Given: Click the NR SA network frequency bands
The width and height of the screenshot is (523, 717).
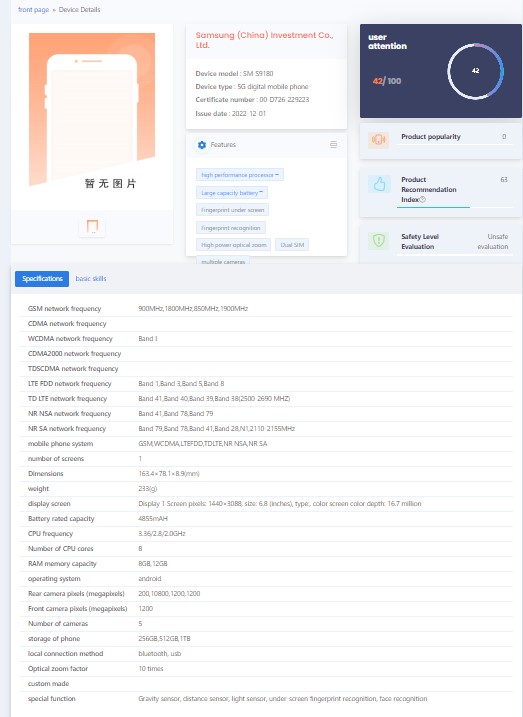Looking at the screenshot, I should [x=217, y=429].
